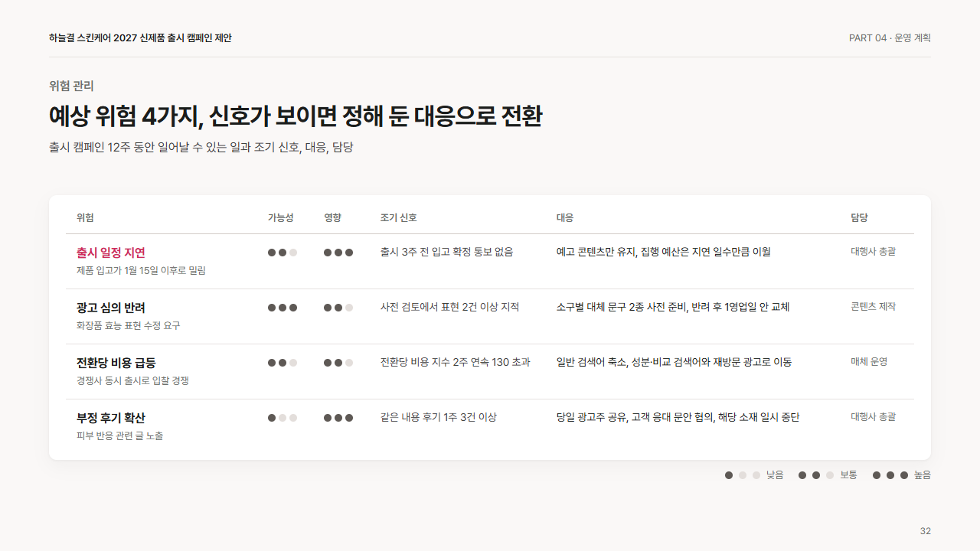Viewport: 980px width, 551px height.
Task: Click the slide title starting with "예상 위험 4가지"
Action: [296, 116]
